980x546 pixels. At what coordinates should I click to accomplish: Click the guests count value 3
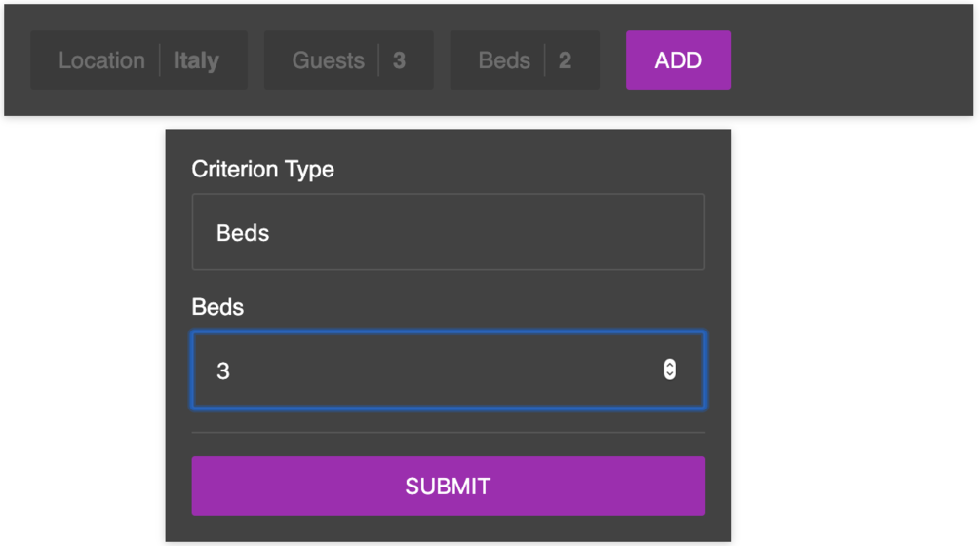point(400,60)
